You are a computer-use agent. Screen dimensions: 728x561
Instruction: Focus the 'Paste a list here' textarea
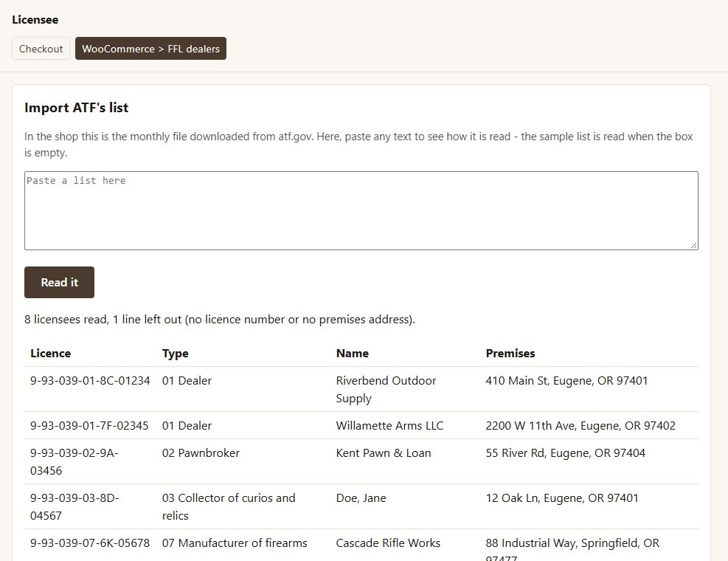click(x=361, y=210)
